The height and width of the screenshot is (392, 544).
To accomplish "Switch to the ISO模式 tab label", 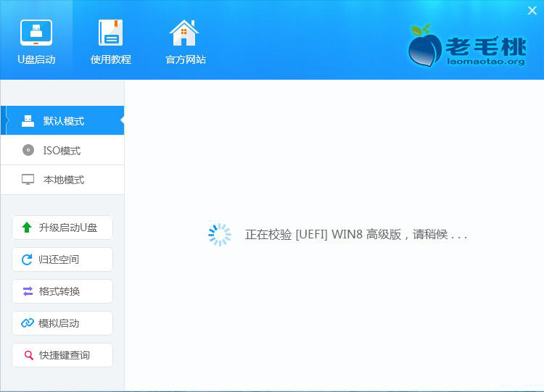I will pos(62,151).
